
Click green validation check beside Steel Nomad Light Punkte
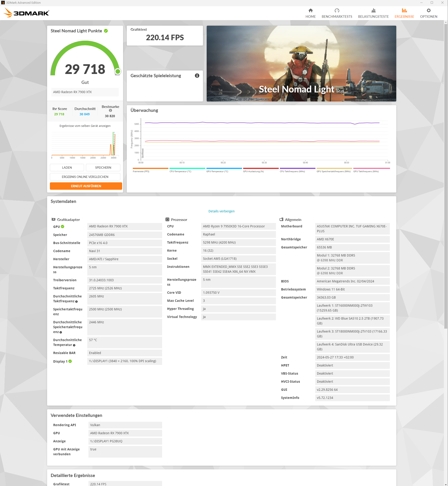(x=106, y=31)
